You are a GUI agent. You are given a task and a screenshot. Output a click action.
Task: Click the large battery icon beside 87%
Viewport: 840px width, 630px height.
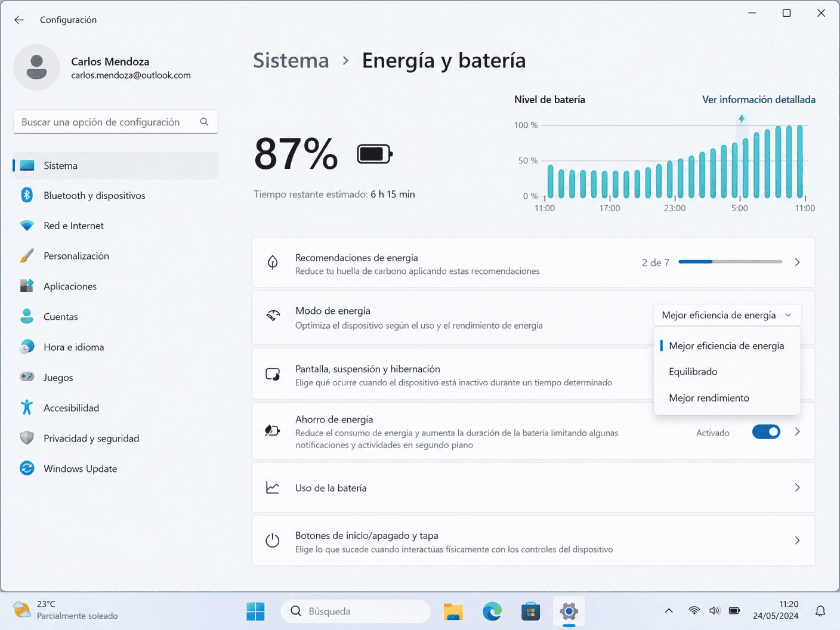(x=375, y=154)
